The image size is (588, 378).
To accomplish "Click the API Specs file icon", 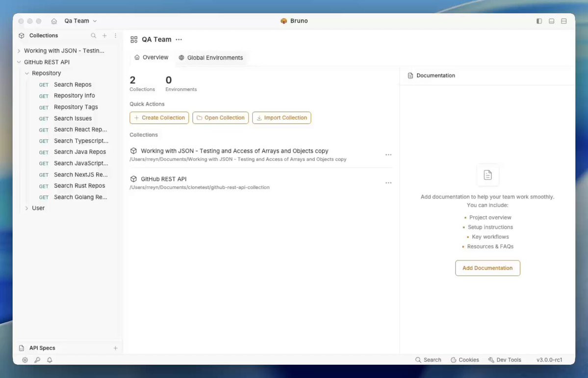I will coord(22,348).
